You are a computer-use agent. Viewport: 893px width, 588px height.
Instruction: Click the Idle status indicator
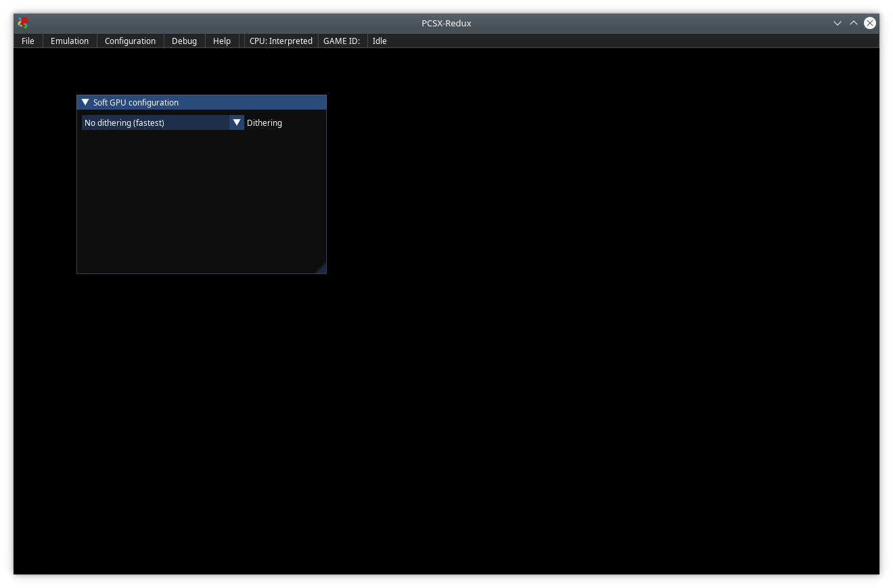coord(379,41)
